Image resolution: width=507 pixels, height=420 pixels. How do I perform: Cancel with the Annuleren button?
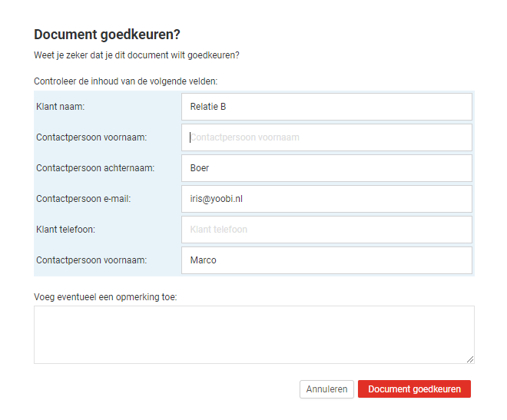[326, 389]
